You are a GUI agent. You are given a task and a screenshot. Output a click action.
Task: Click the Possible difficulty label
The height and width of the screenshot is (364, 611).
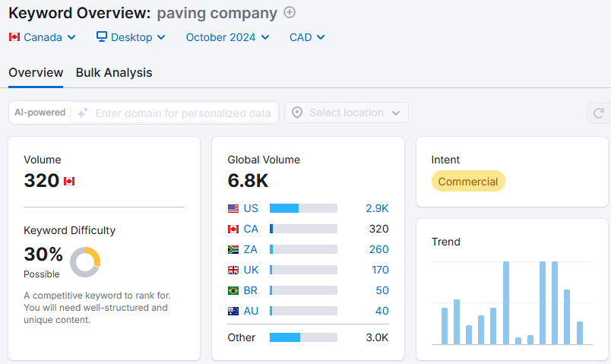(x=41, y=274)
